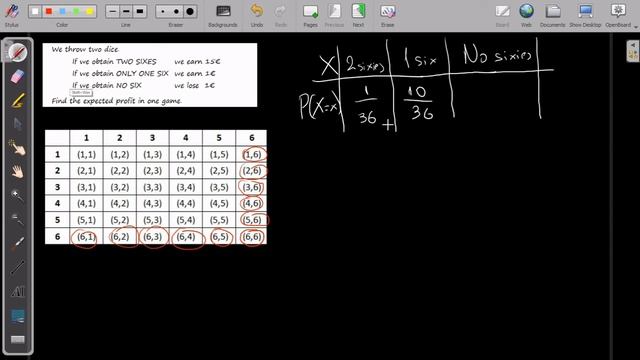Select the Eraser tool in side palette
This screenshot has width=640, height=360.
tap(18, 76)
